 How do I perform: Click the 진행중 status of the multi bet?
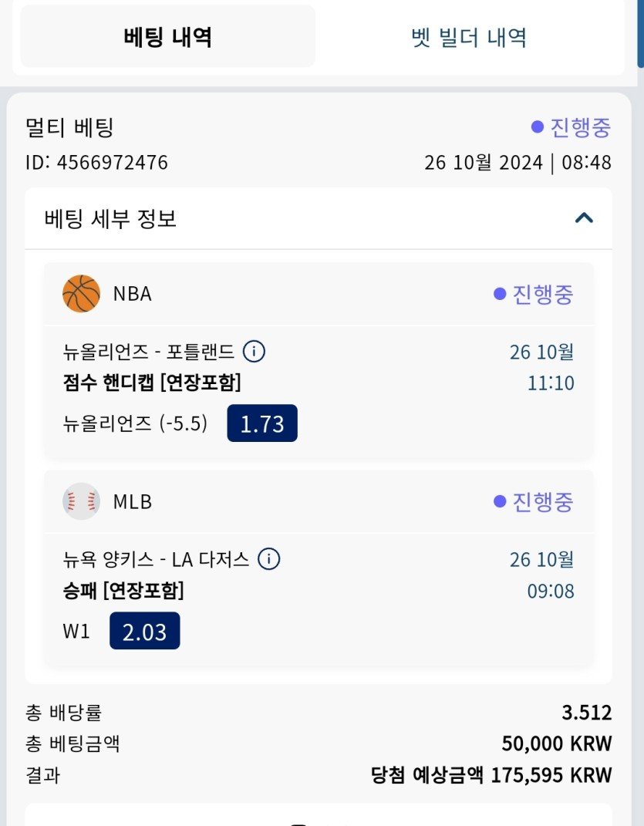[572, 128]
